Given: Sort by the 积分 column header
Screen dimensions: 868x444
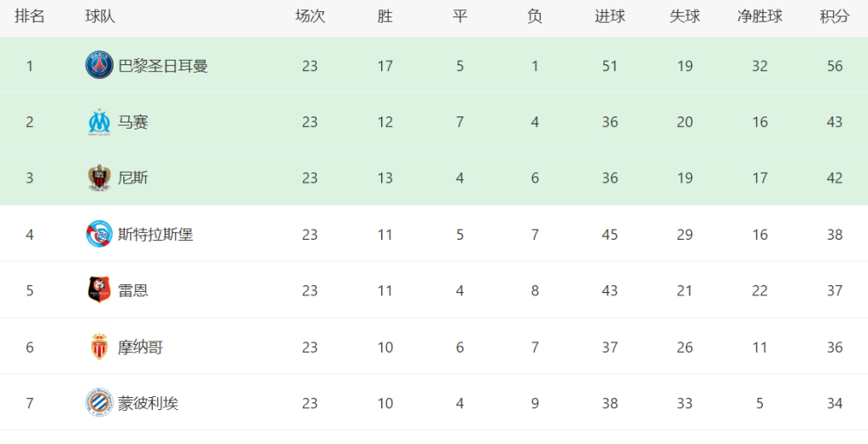Looking at the screenshot, I should point(835,17).
